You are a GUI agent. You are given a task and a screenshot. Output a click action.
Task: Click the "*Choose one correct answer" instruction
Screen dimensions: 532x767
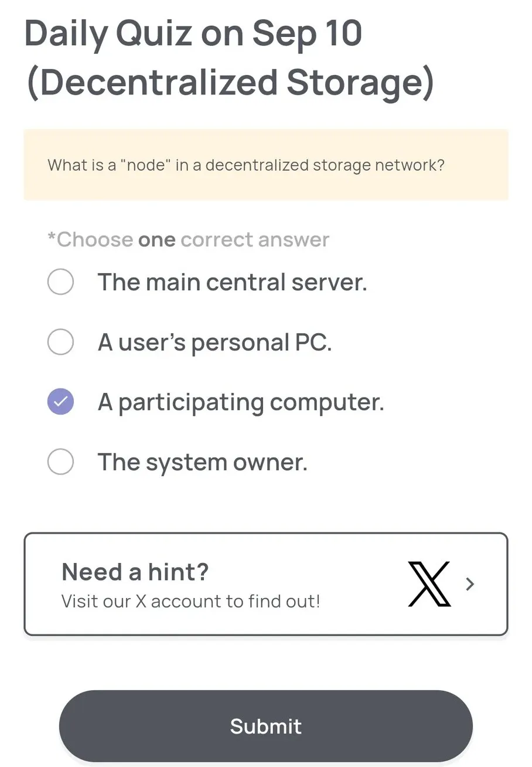187,239
